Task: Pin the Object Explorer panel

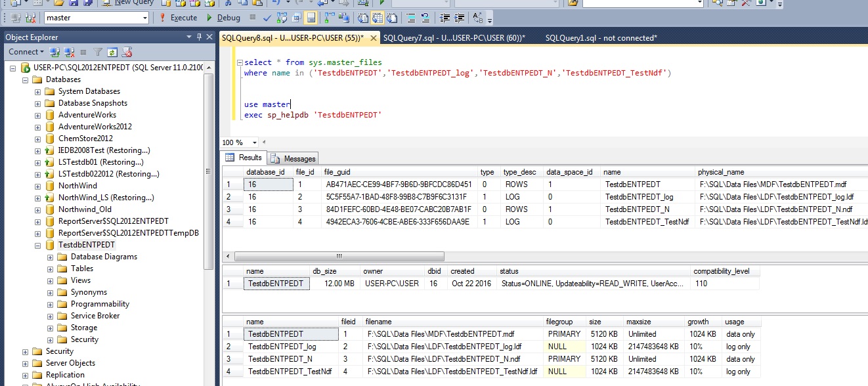Action: (x=199, y=37)
